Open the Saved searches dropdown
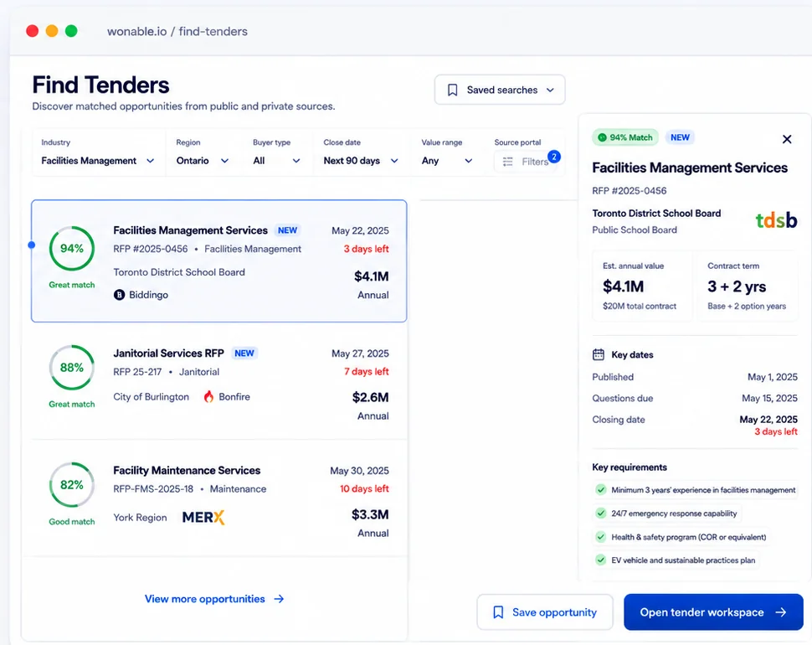The height and width of the screenshot is (645, 812). 500,90
